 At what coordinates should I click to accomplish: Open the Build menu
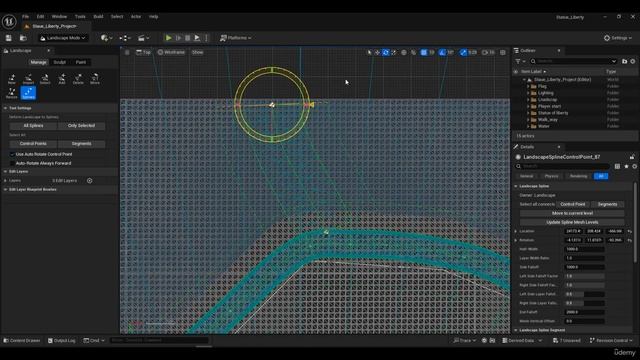[98, 17]
